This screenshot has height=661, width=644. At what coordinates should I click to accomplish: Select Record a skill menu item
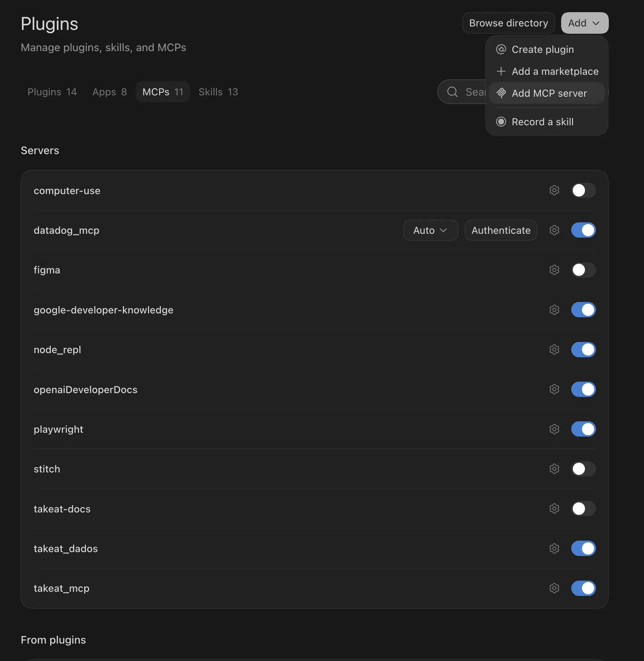pos(547,122)
